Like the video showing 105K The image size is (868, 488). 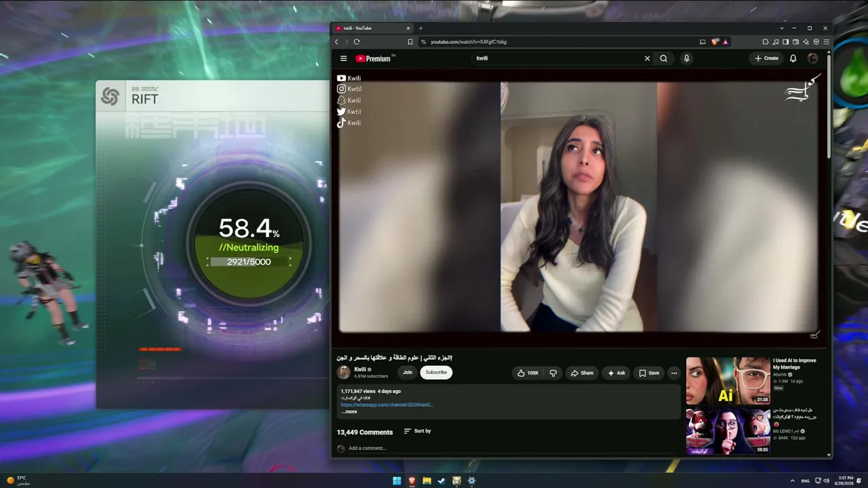pos(528,373)
